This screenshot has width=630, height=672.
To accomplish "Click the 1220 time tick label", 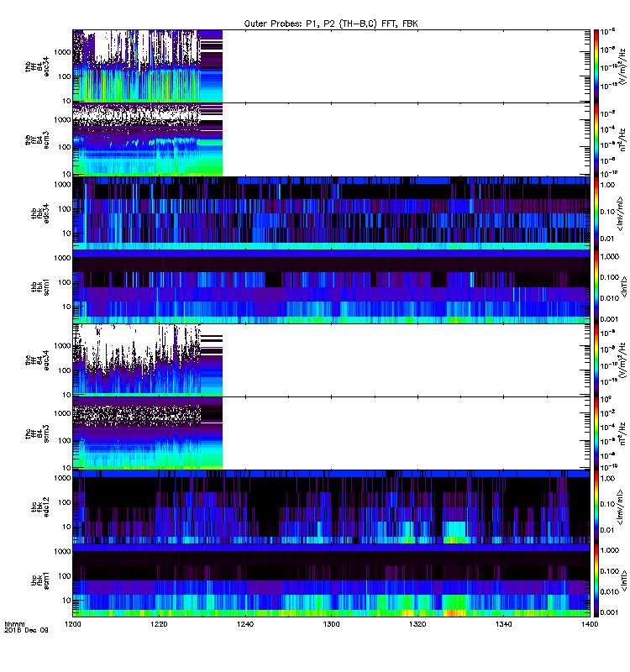I will point(159,624).
